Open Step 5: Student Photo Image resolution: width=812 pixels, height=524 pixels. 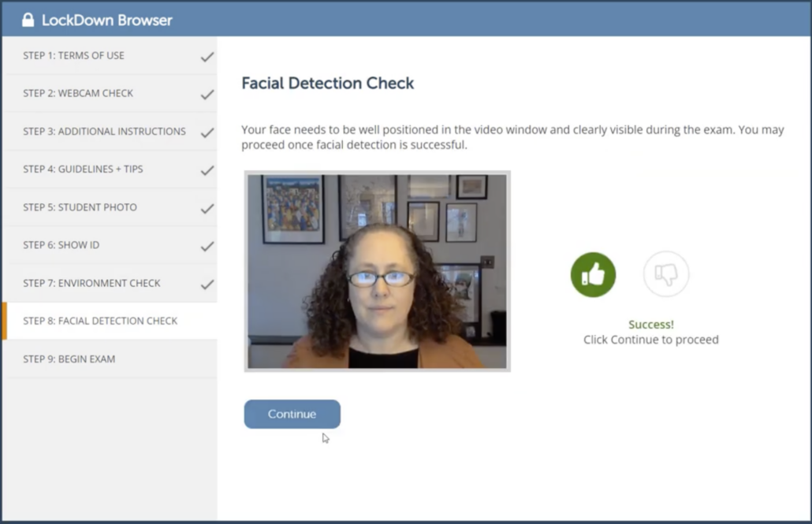coord(110,207)
